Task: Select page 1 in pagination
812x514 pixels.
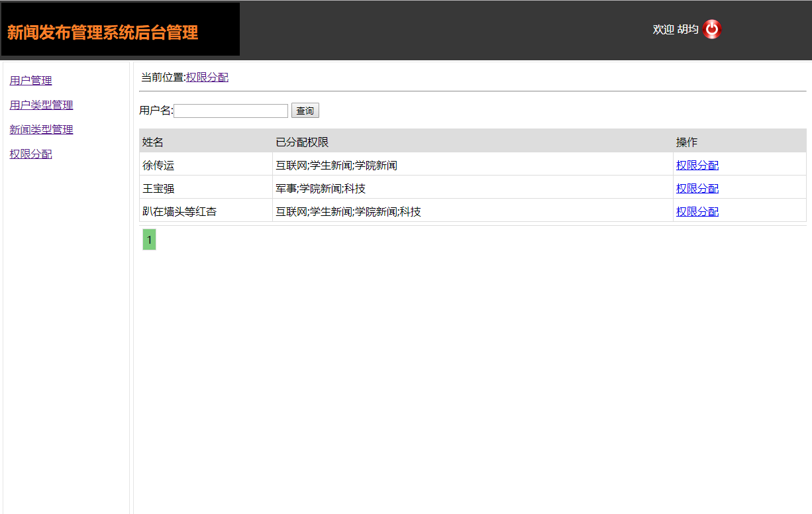Action: [x=149, y=239]
